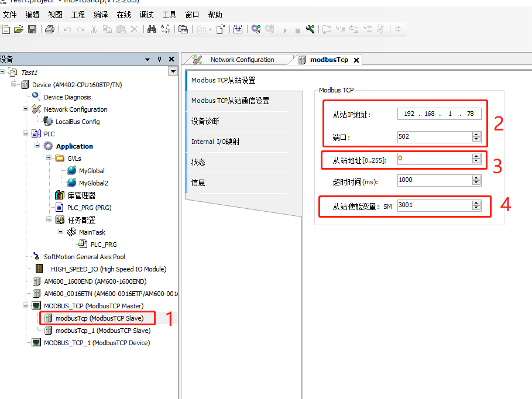
Task: Collapse the PLC tree node
Action: (x=25, y=133)
